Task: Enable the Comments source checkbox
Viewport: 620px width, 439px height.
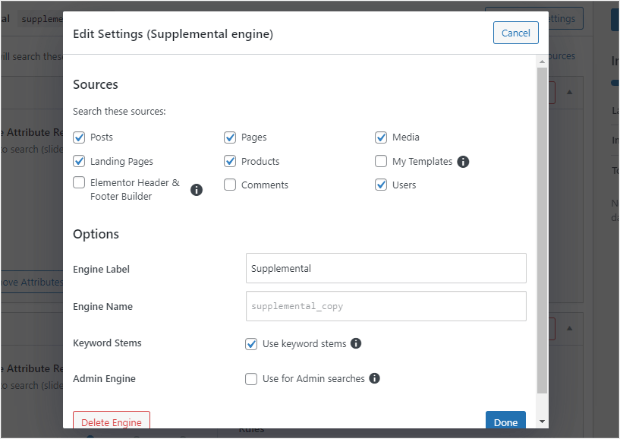Action: coord(230,185)
